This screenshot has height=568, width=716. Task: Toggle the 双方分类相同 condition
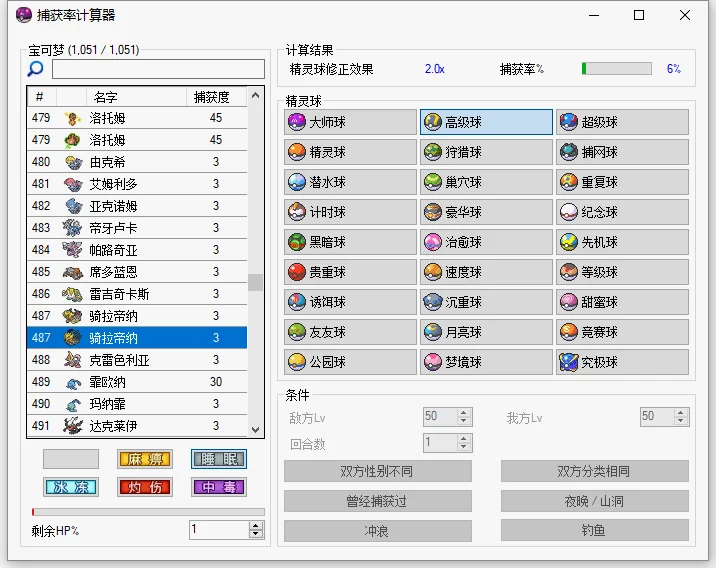pyautogui.click(x=595, y=471)
